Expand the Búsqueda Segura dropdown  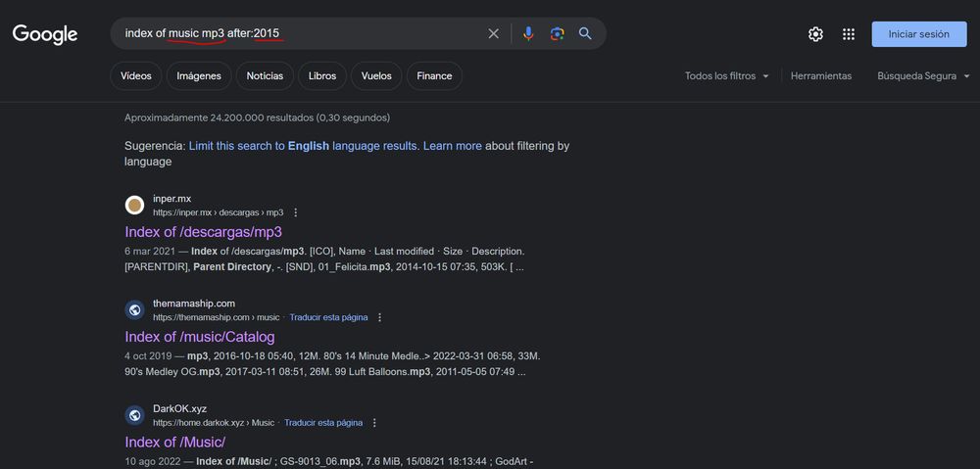coord(923,76)
